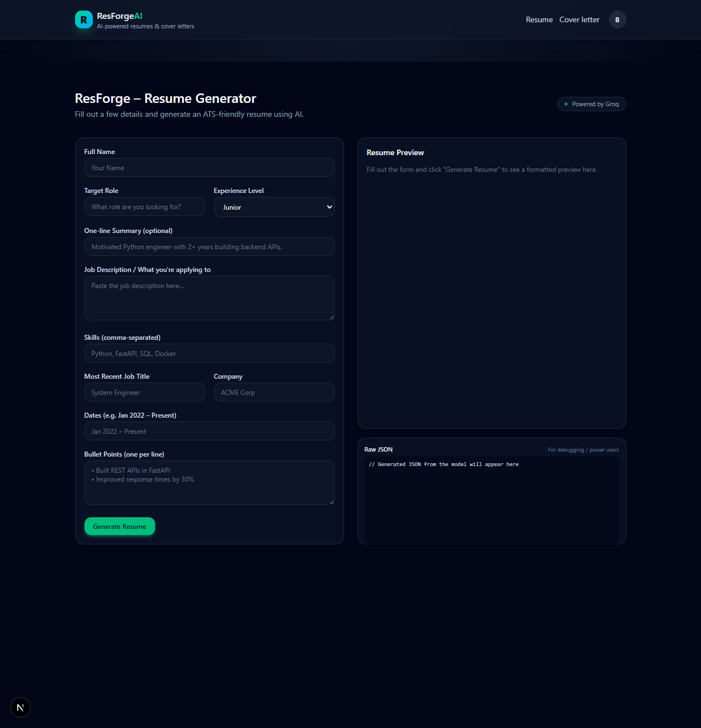701x728 pixels.
Task: Open the Experience Level dropdown
Action: point(274,207)
